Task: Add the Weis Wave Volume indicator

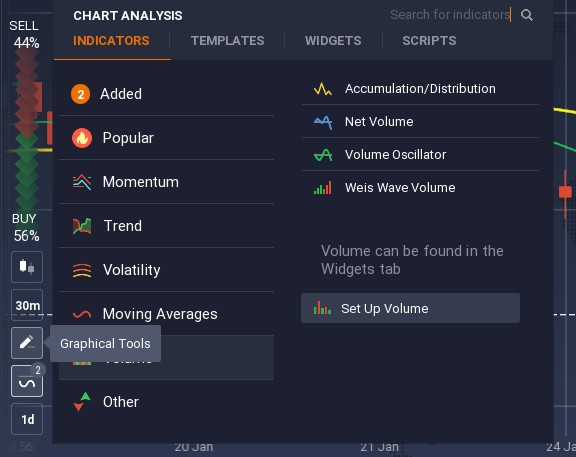Action: point(420,188)
